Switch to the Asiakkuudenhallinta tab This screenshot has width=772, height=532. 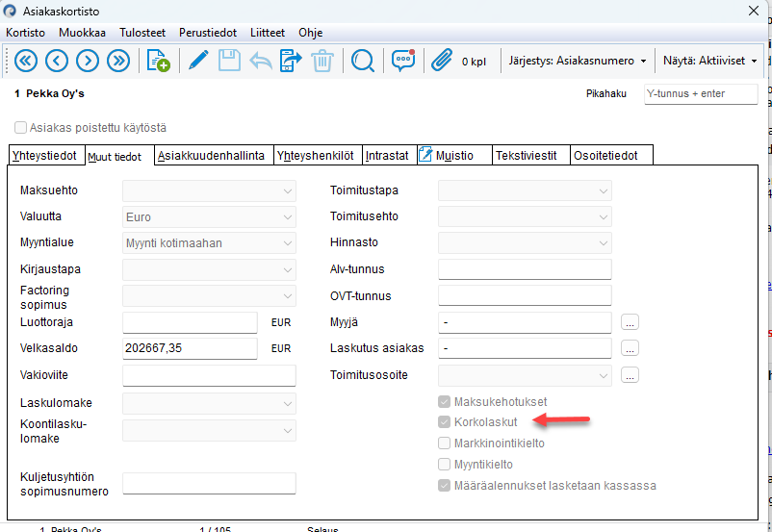(x=214, y=156)
